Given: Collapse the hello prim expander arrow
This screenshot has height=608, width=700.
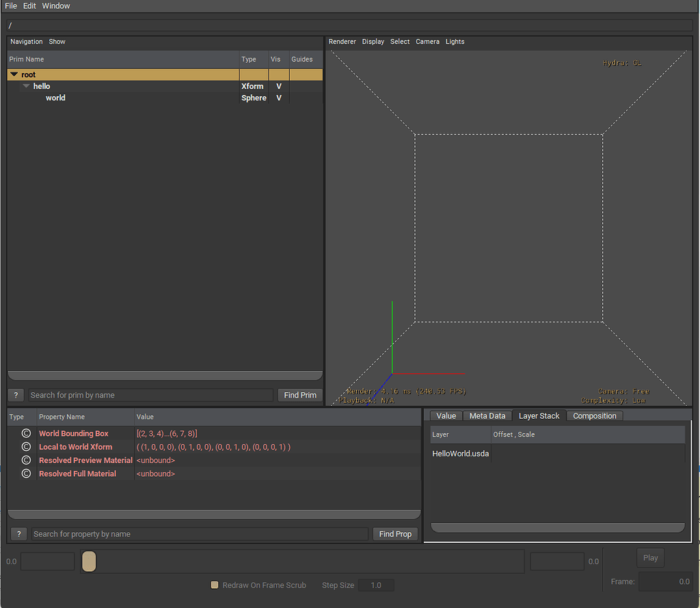Looking at the screenshot, I should [x=26, y=86].
